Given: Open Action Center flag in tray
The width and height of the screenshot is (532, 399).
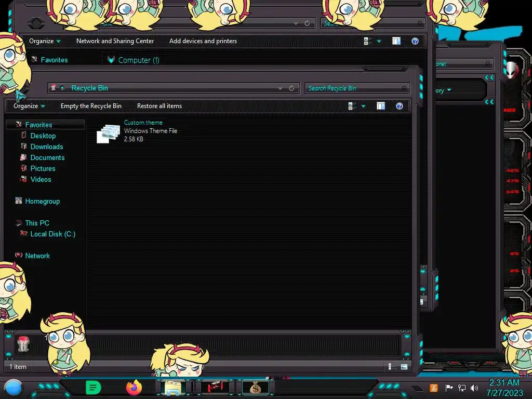Looking at the screenshot, I should click(449, 388).
